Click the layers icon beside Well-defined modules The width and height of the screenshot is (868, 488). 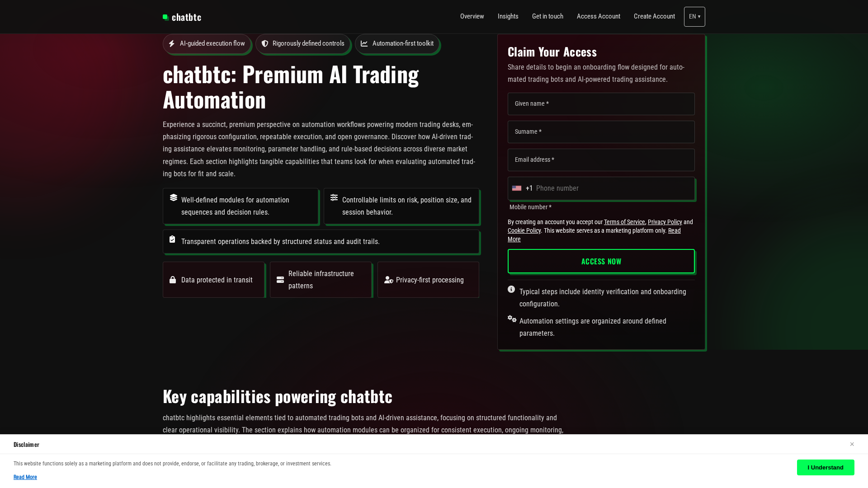(174, 197)
